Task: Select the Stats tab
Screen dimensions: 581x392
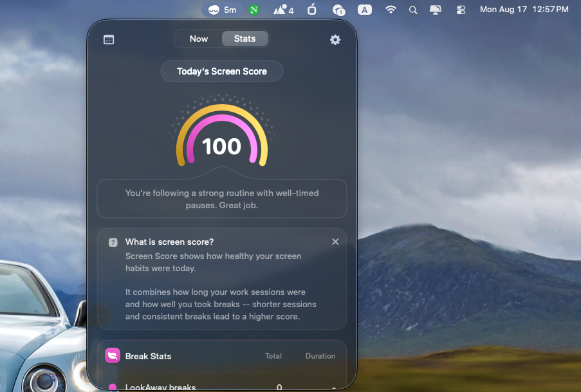Action: pyautogui.click(x=244, y=39)
